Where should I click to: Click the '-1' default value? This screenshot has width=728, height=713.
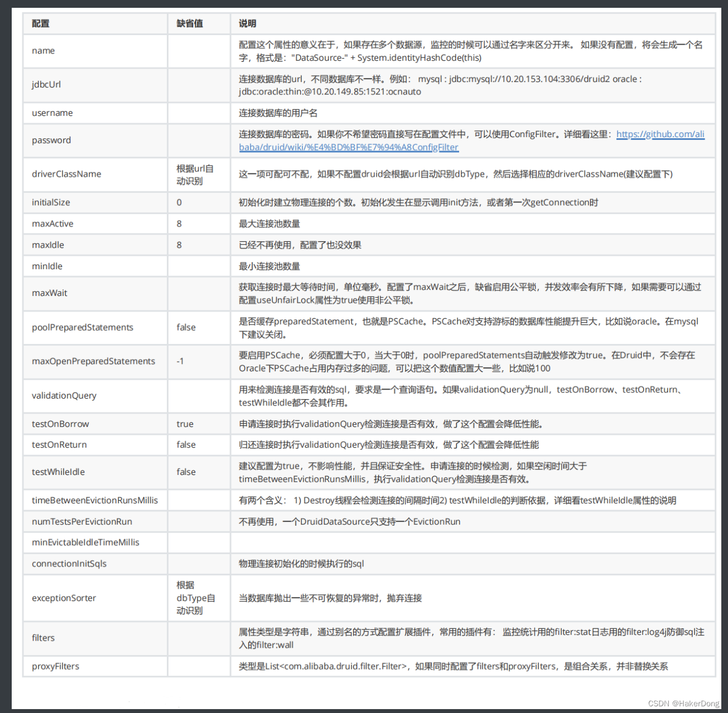(x=180, y=361)
